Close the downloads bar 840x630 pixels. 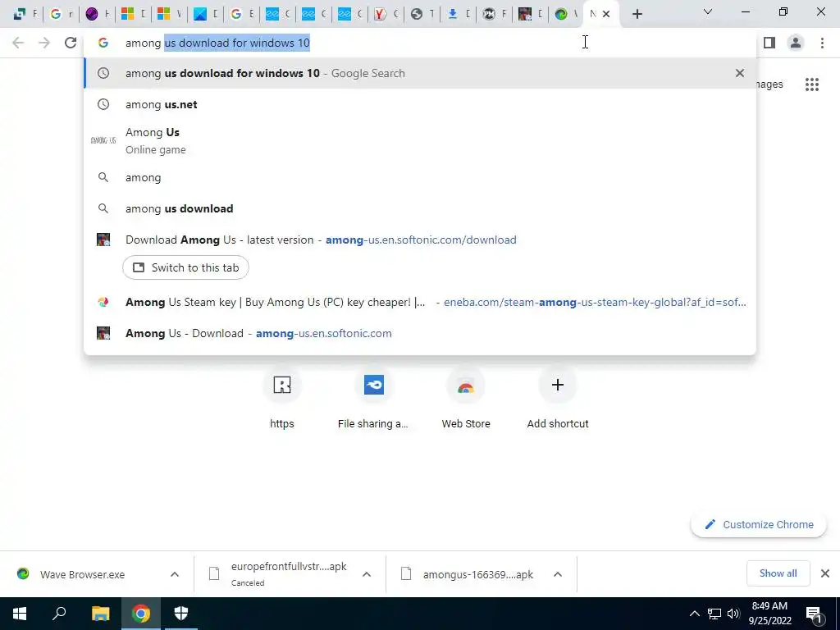tap(825, 573)
